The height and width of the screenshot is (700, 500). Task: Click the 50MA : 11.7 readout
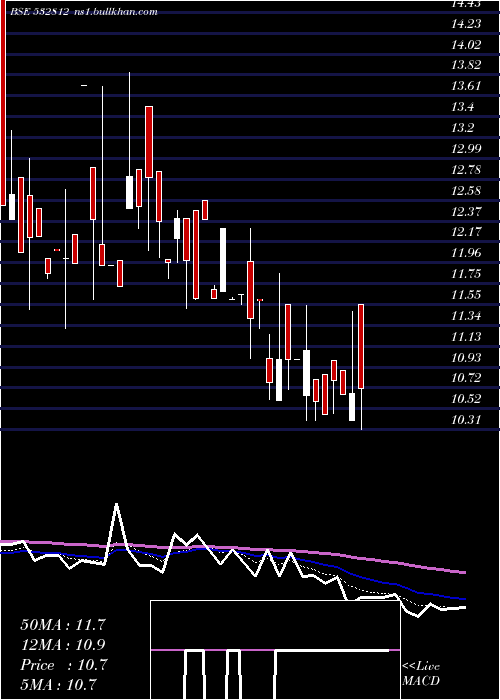tap(63, 625)
